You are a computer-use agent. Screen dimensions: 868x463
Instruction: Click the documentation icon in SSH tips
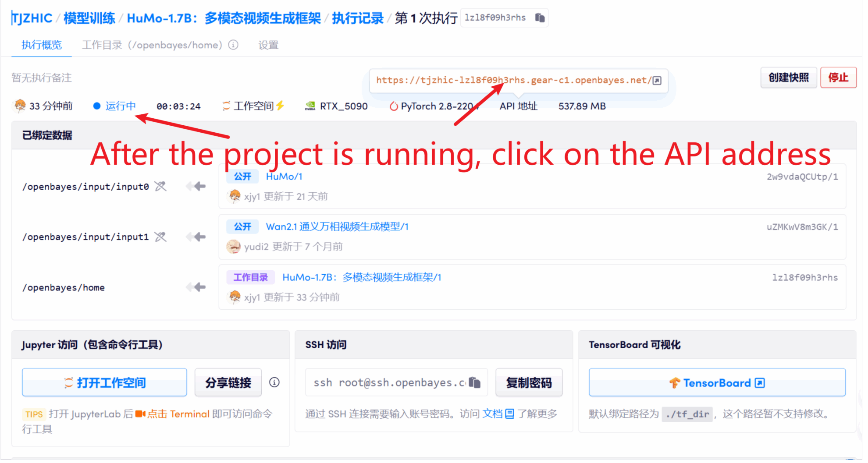coord(509,414)
